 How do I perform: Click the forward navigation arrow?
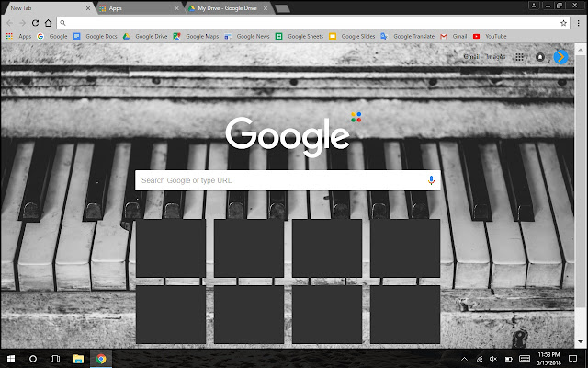(22, 23)
